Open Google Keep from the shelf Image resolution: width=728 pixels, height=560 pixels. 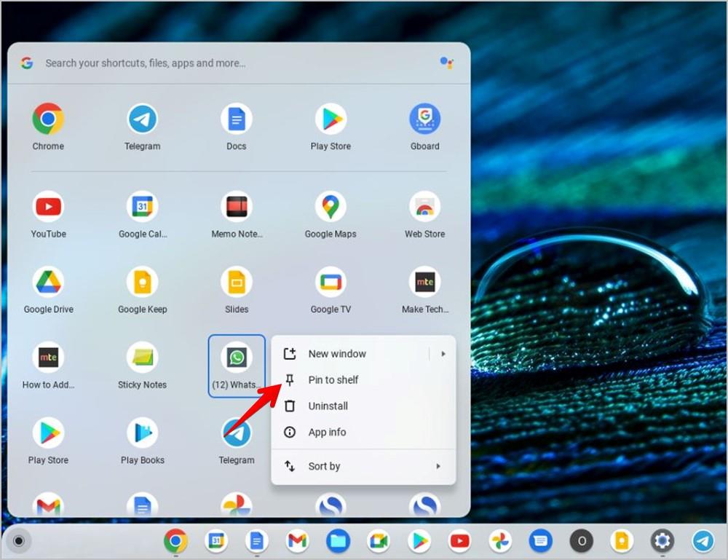[622, 541]
